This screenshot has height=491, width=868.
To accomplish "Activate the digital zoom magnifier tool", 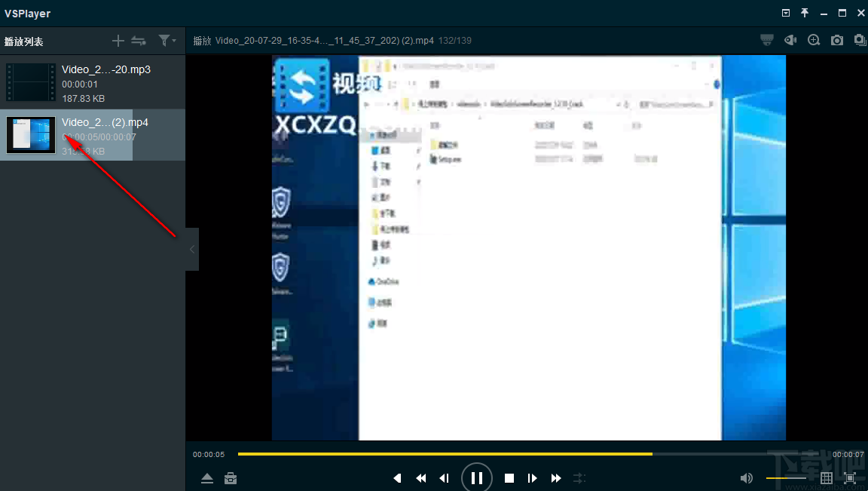I will pos(813,39).
